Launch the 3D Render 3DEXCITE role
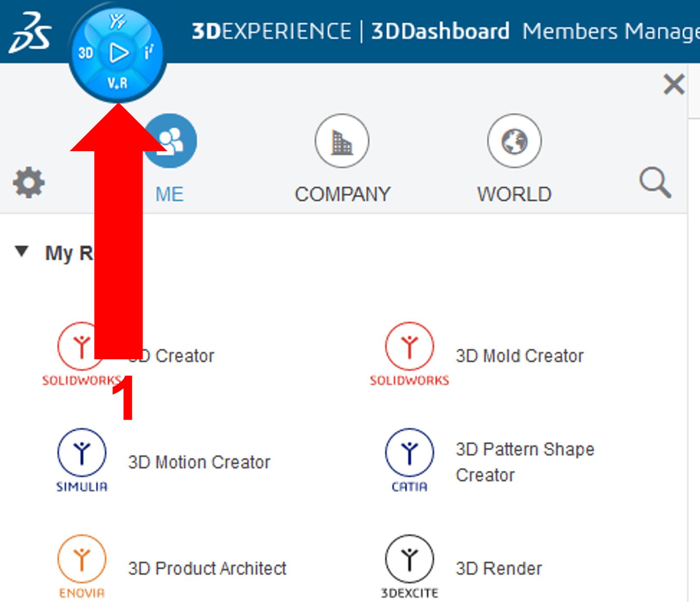700x602 pixels. 498,568
